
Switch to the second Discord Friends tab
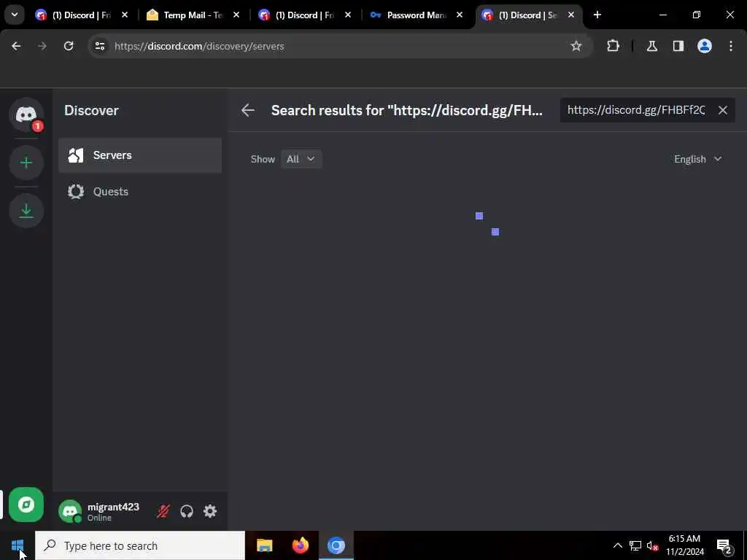[304, 15]
